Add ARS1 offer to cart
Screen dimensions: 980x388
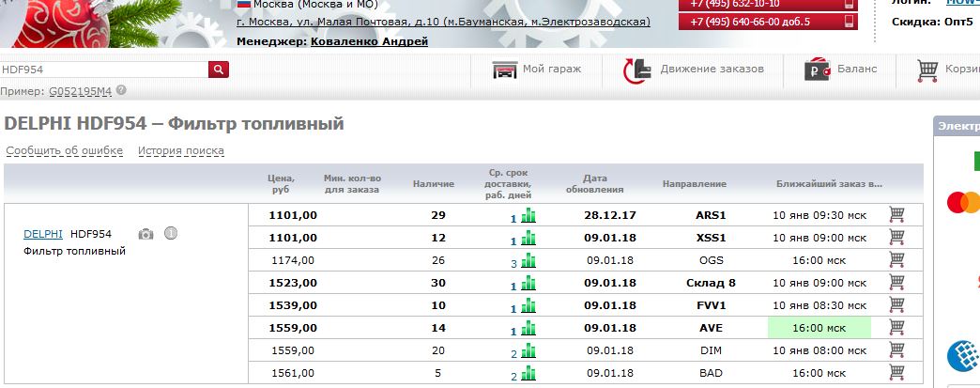896,214
